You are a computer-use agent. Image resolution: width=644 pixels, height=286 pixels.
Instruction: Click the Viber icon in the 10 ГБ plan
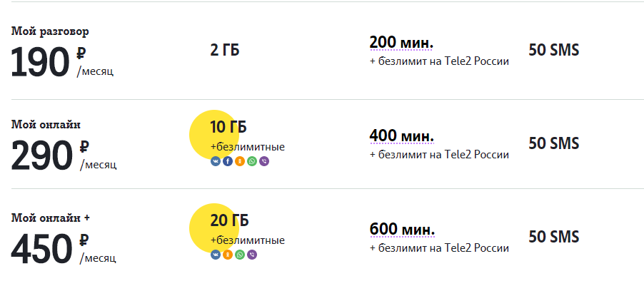click(x=264, y=161)
